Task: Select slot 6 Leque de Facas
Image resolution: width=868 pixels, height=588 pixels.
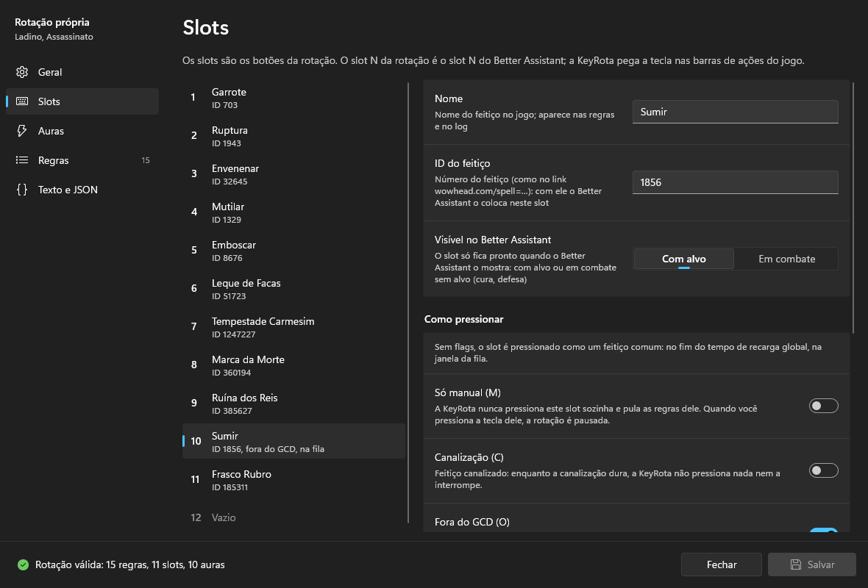Action: [x=294, y=289]
